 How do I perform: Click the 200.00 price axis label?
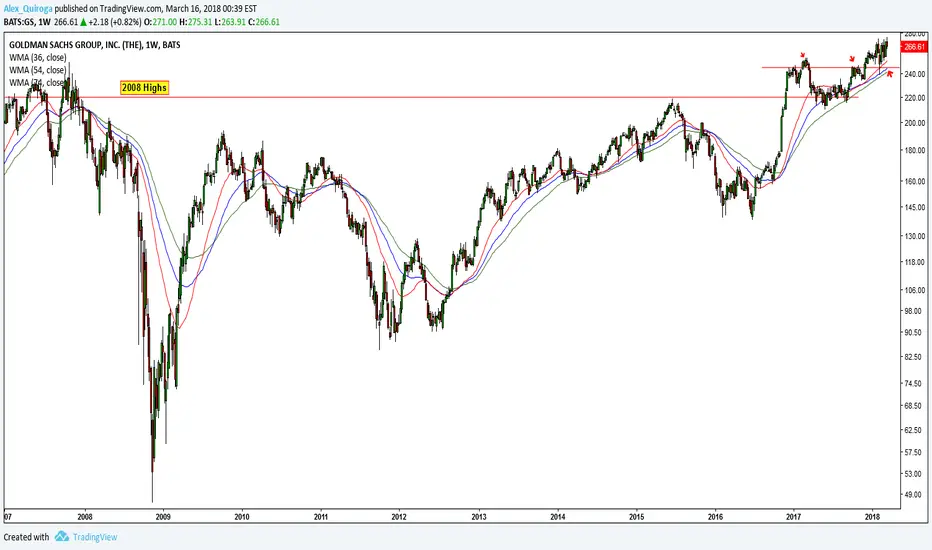pyautogui.click(x=914, y=123)
